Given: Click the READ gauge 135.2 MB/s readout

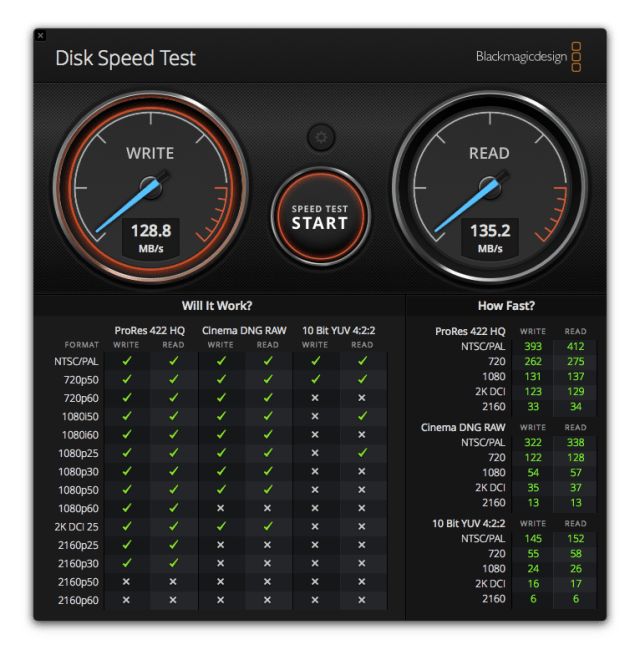Looking at the screenshot, I should tap(490, 237).
